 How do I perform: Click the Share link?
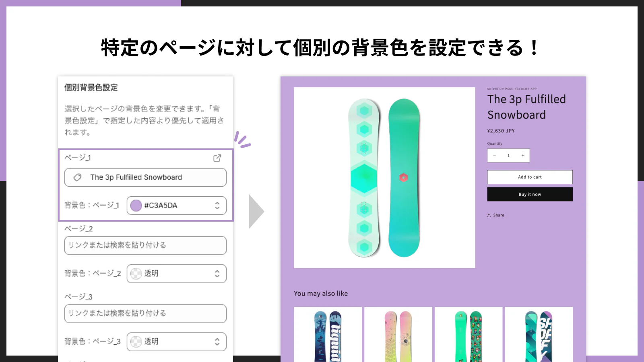tap(498, 216)
